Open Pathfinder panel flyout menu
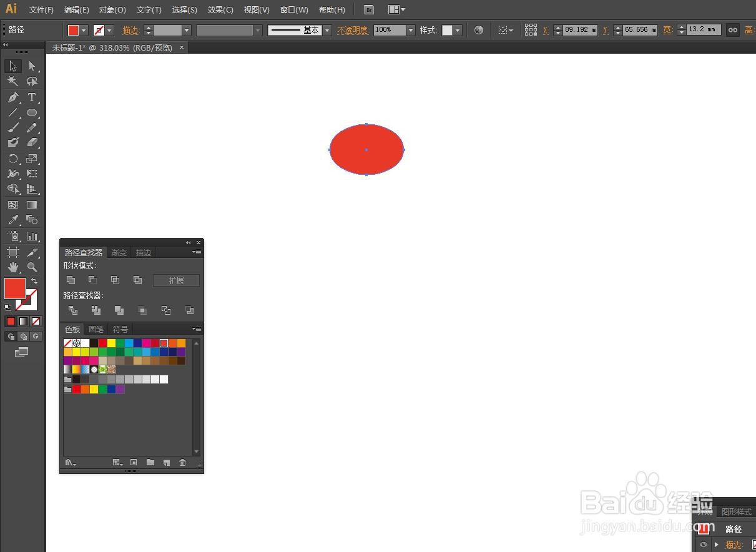 (197, 252)
